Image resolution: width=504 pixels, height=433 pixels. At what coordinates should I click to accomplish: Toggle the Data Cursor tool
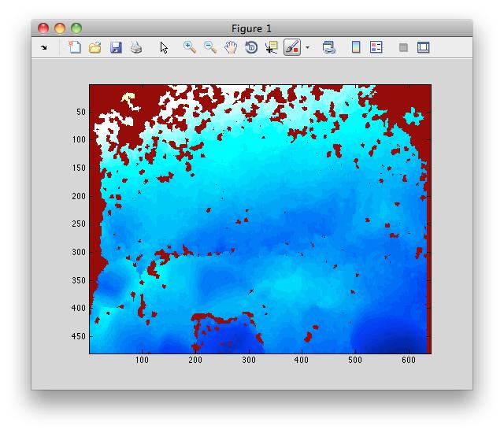click(272, 47)
